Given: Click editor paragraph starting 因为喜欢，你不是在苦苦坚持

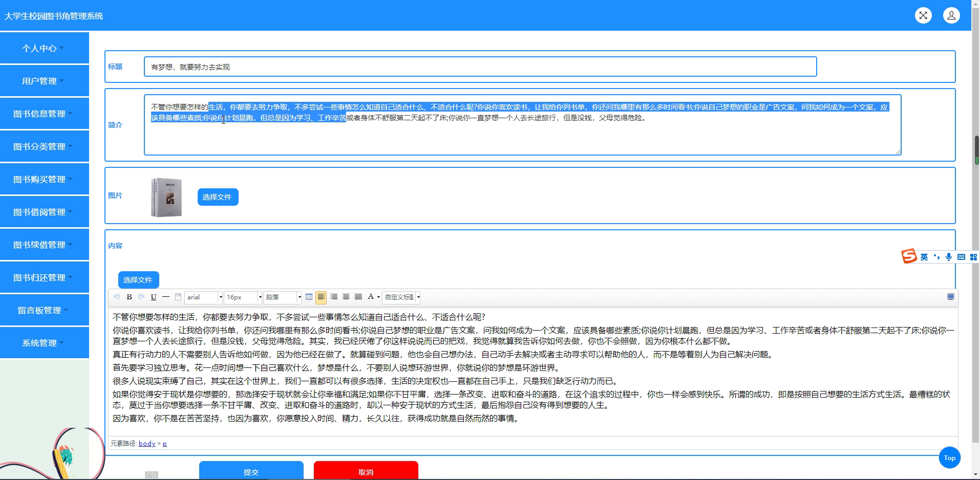Looking at the screenshot, I should point(317,419).
